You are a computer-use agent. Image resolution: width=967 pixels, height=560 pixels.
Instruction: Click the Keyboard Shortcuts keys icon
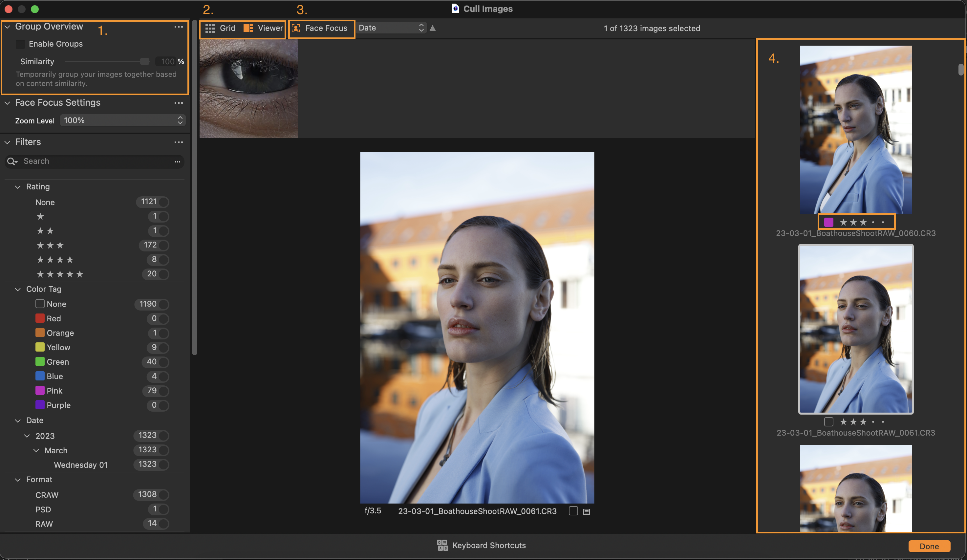(442, 545)
